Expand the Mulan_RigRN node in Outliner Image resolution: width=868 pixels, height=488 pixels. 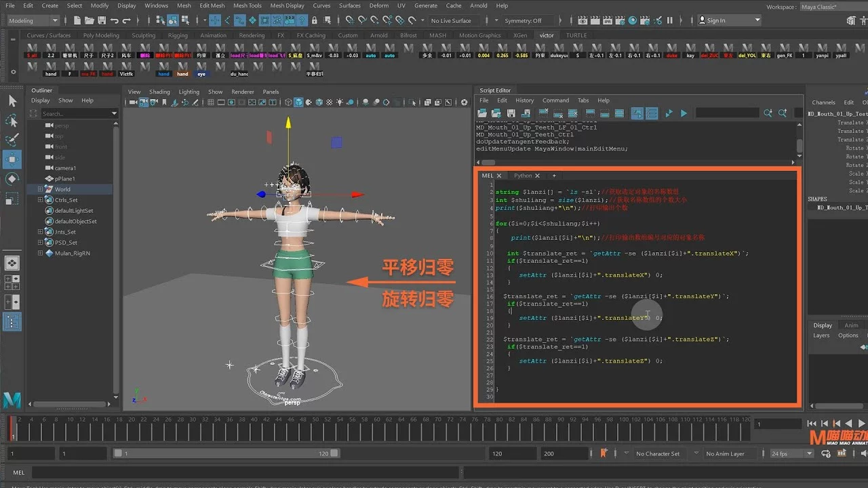pyautogui.click(x=40, y=253)
